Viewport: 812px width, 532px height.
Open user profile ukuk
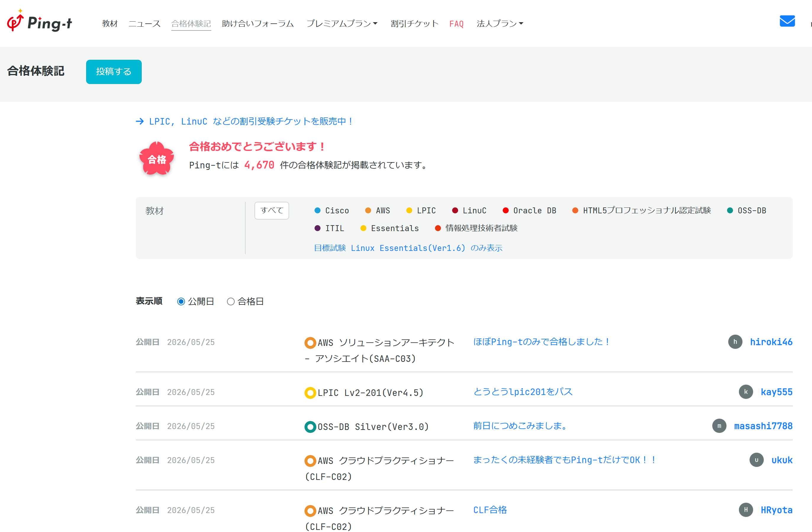[782, 460]
